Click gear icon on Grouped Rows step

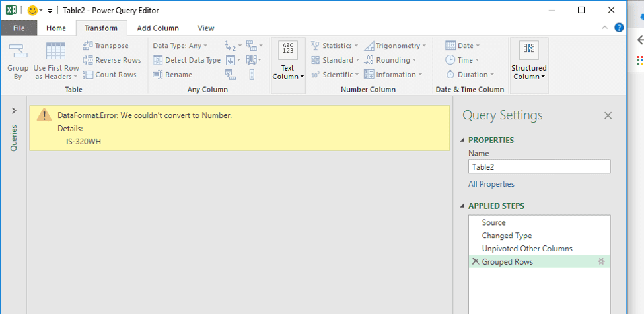point(601,262)
